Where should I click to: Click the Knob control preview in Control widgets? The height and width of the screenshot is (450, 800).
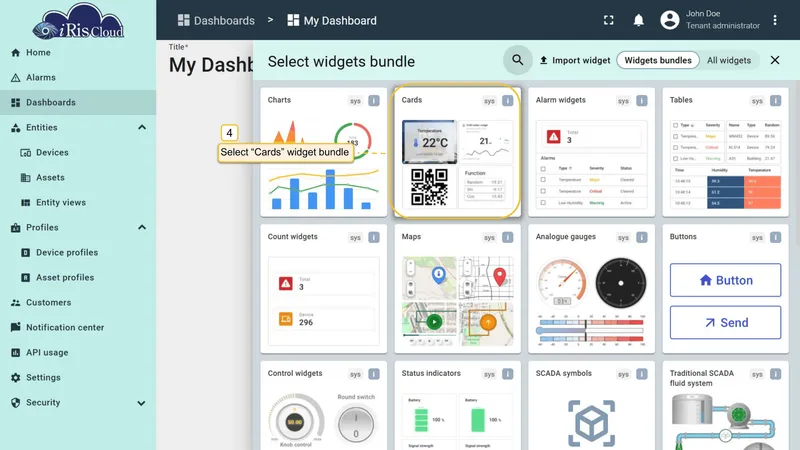pyautogui.click(x=296, y=421)
